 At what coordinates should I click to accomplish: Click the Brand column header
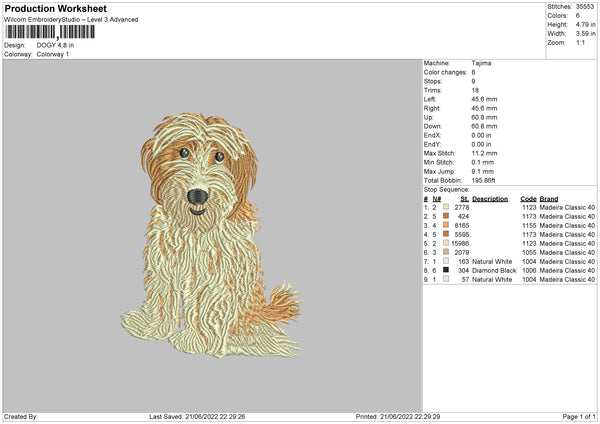[x=549, y=198]
